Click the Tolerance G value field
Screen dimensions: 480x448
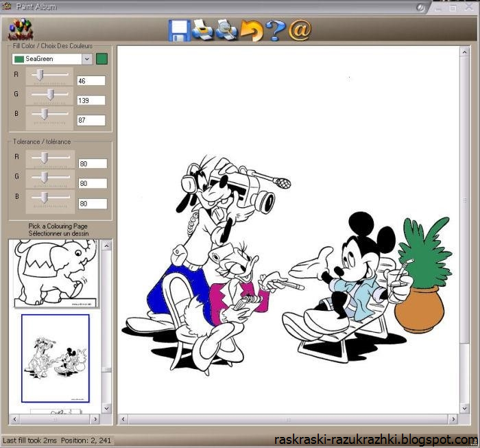pos(93,183)
